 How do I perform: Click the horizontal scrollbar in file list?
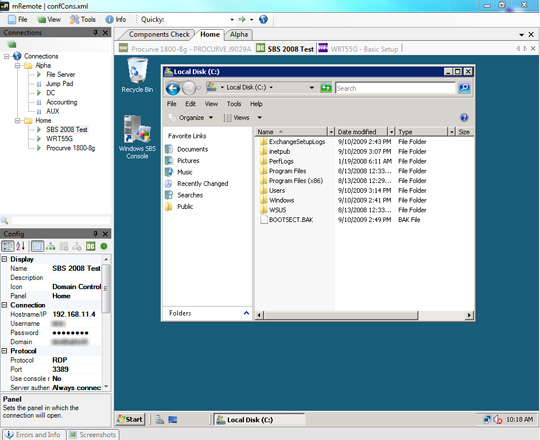[341, 315]
